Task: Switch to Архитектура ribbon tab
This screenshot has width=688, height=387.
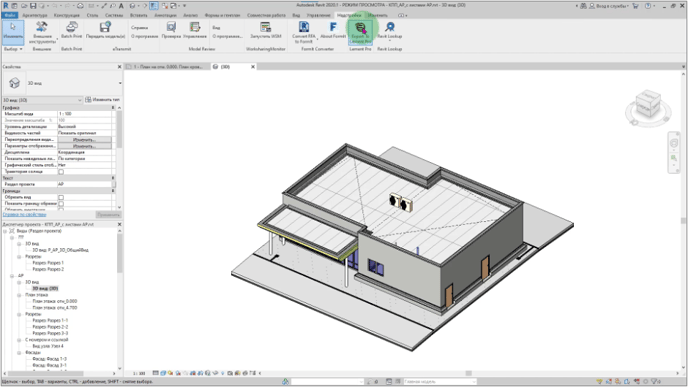Action: pos(35,15)
